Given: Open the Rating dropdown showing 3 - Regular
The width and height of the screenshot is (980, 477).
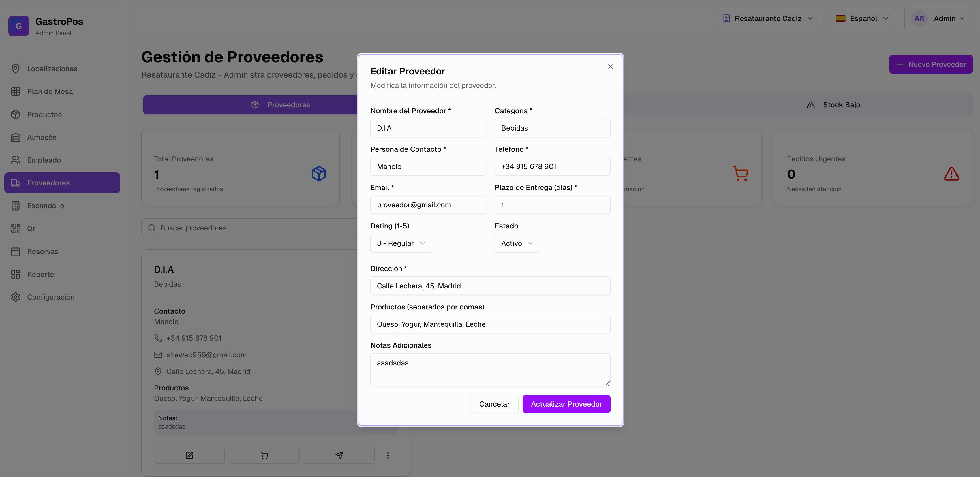Looking at the screenshot, I should (x=401, y=243).
